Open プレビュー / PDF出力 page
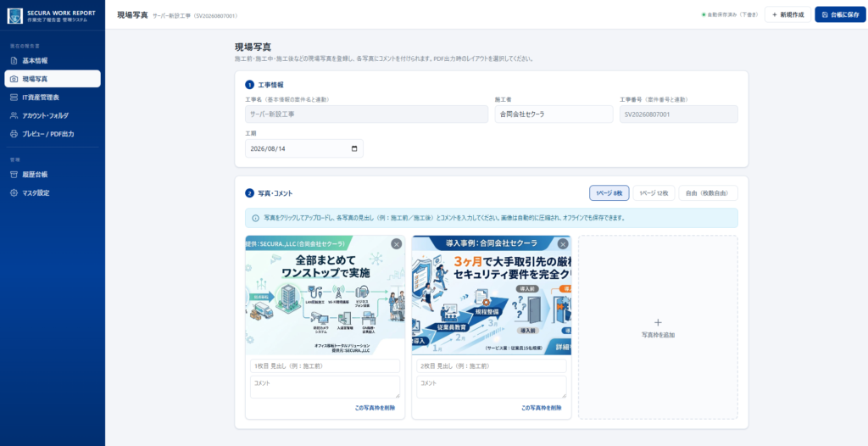The image size is (868, 446). (x=53, y=134)
